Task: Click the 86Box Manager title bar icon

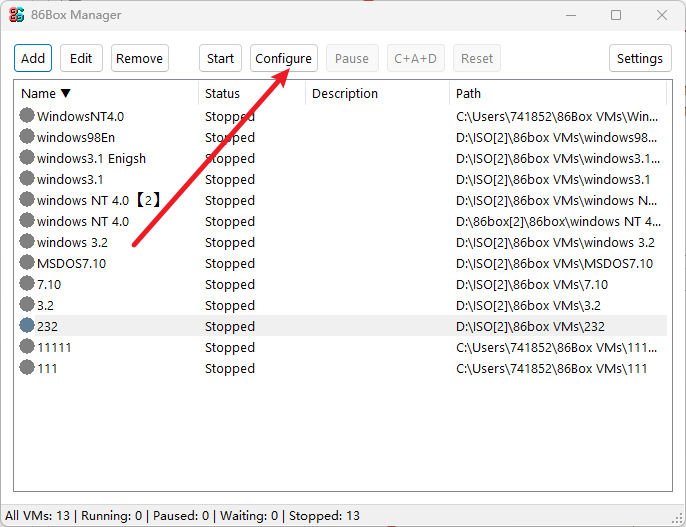Action: pyautogui.click(x=17, y=15)
